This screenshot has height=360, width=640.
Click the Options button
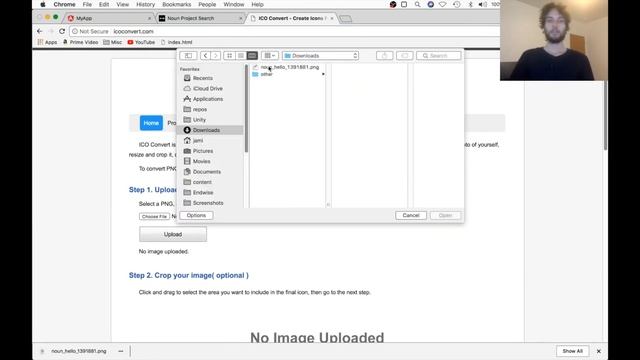(x=196, y=215)
